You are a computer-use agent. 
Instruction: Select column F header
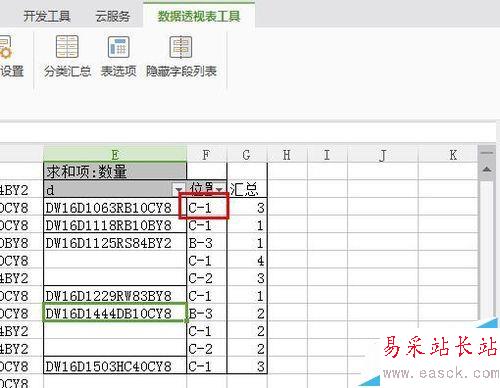tap(207, 155)
